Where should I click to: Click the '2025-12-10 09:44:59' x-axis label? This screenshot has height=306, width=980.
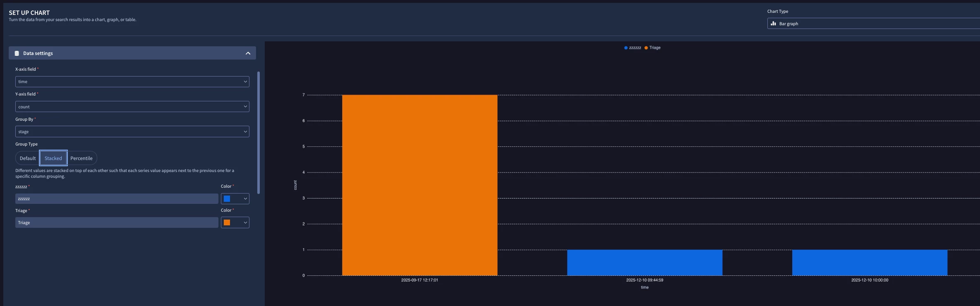[x=645, y=280]
